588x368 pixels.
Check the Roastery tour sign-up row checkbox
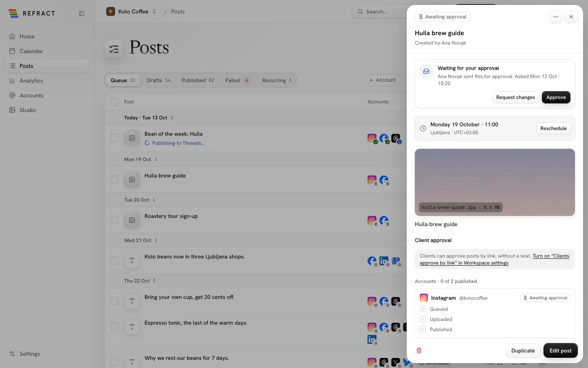click(x=114, y=220)
